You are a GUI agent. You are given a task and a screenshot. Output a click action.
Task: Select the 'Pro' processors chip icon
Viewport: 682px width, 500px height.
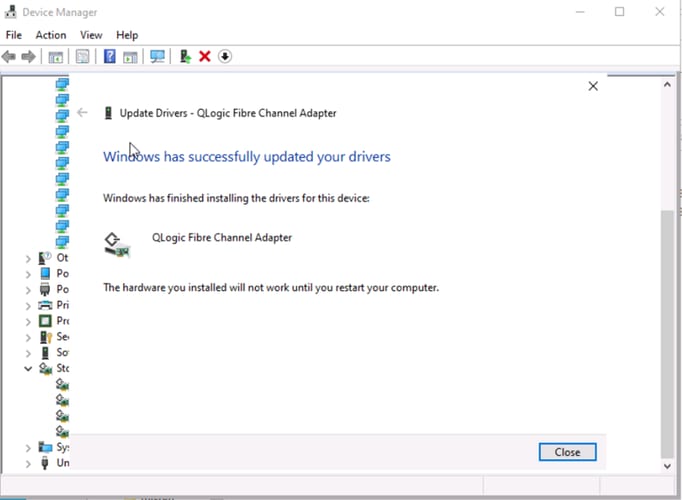(45, 321)
